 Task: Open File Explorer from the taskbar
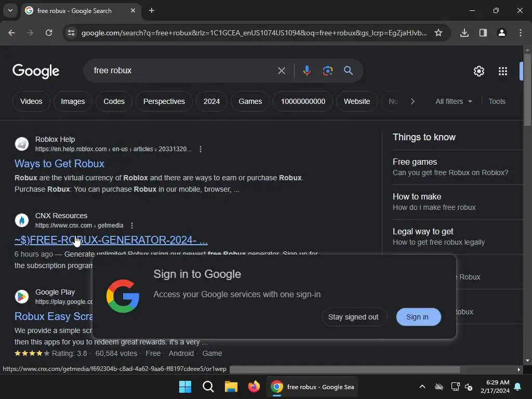pyautogui.click(x=231, y=387)
